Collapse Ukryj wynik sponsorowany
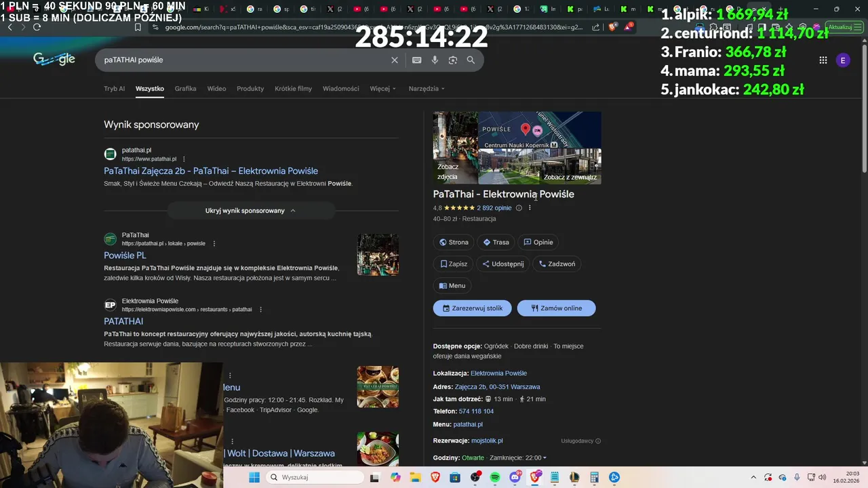 [x=250, y=211]
